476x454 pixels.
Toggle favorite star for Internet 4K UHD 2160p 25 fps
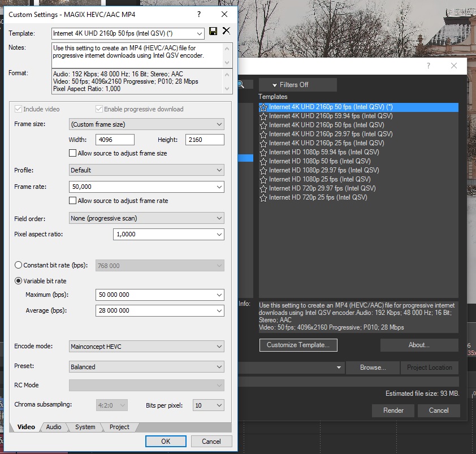(x=263, y=143)
